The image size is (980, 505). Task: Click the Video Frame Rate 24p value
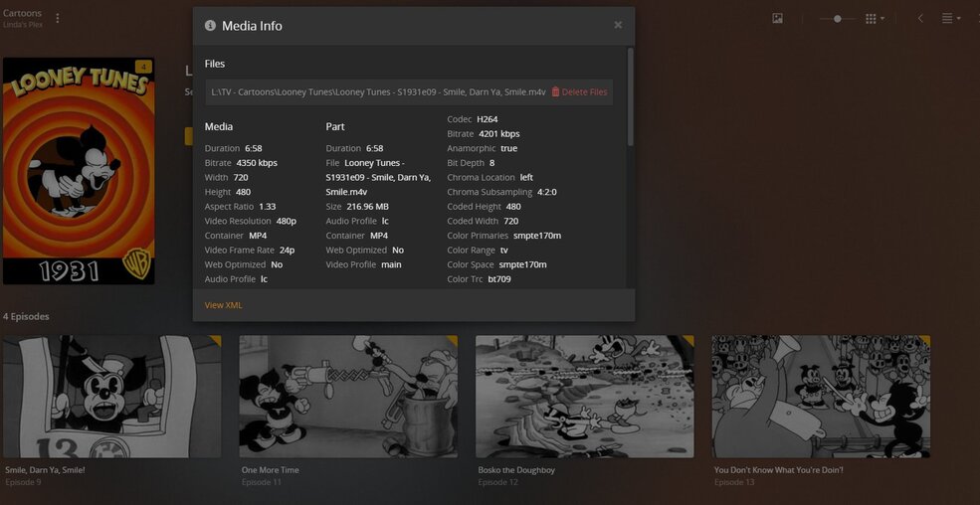point(287,251)
